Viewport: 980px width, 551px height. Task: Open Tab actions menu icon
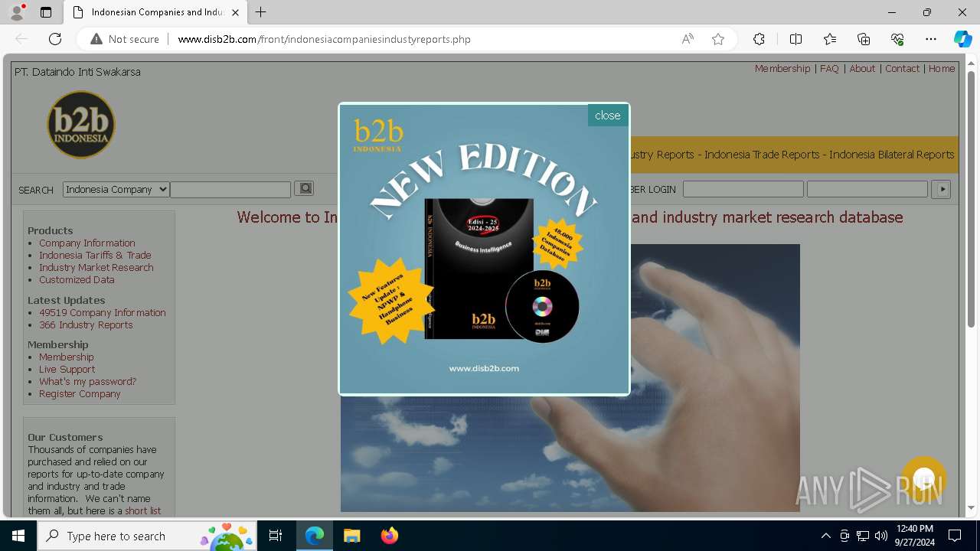[x=46, y=12]
